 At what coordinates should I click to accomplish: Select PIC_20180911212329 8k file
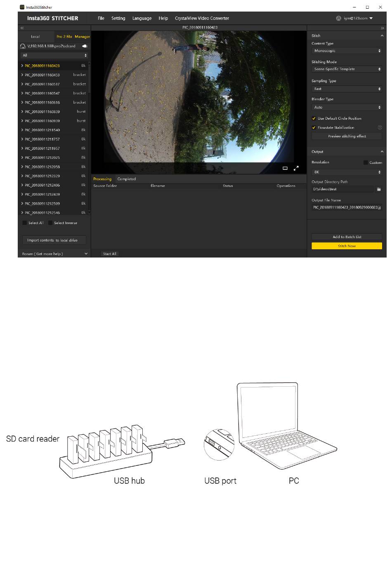click(x=54, y=176)
